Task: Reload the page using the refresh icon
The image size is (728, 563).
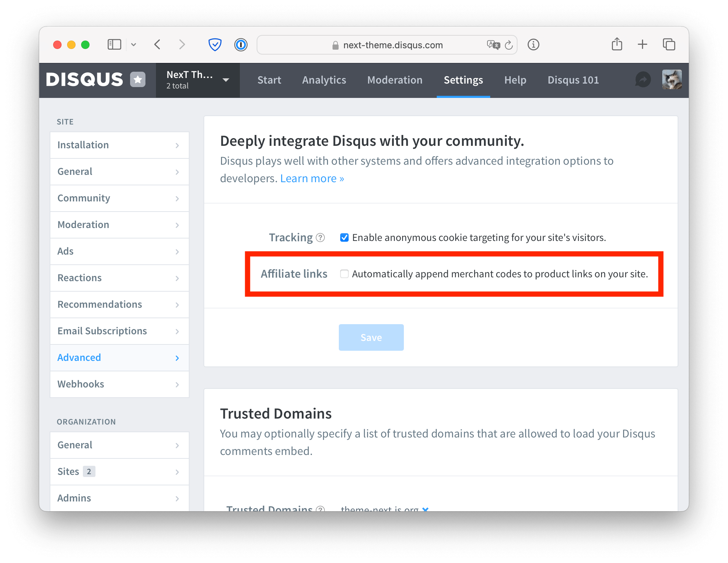Action: click(x=509, y=45)
